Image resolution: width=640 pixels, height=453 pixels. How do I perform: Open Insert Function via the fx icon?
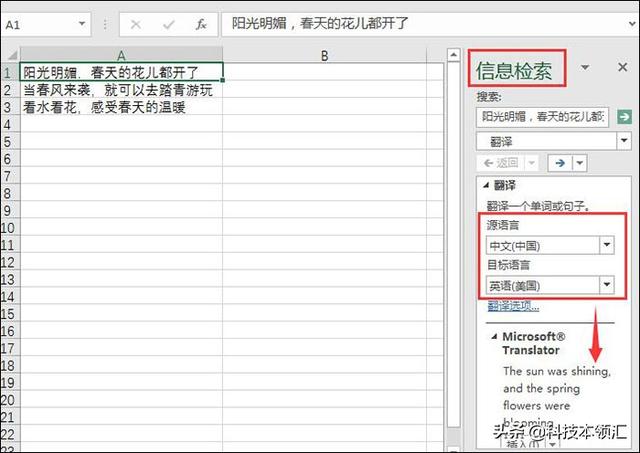pyautogui.click(x=200, y=24)
